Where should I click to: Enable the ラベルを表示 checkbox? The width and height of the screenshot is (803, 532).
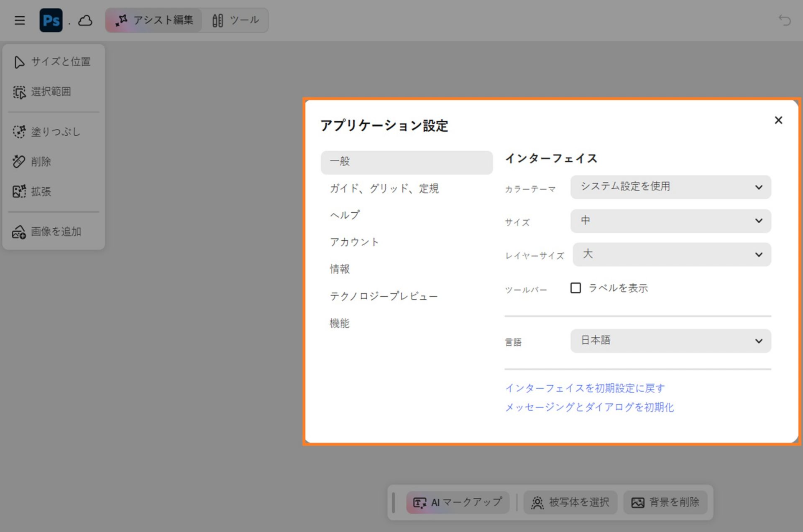click(575, 288)
